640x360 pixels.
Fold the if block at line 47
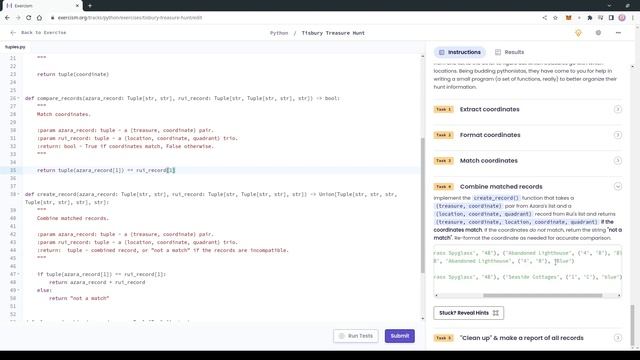19,274
